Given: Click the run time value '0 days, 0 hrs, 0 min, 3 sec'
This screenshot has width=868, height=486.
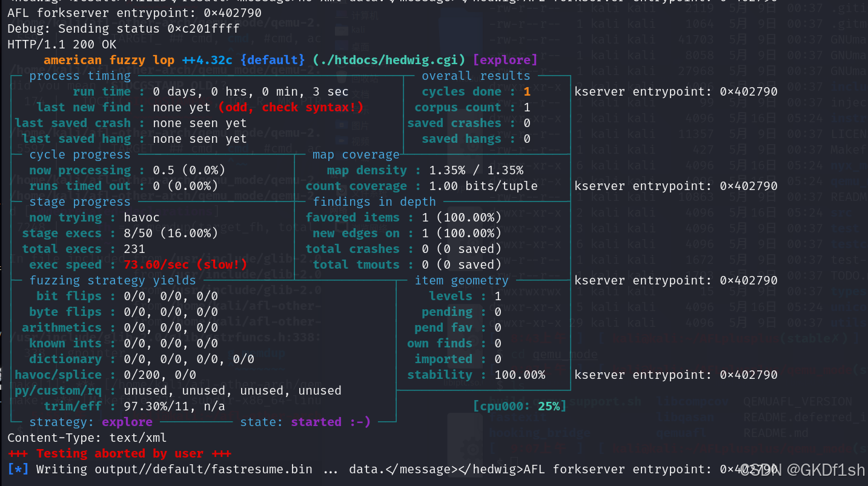Looking at the screenshot, I should coord(251,91).
